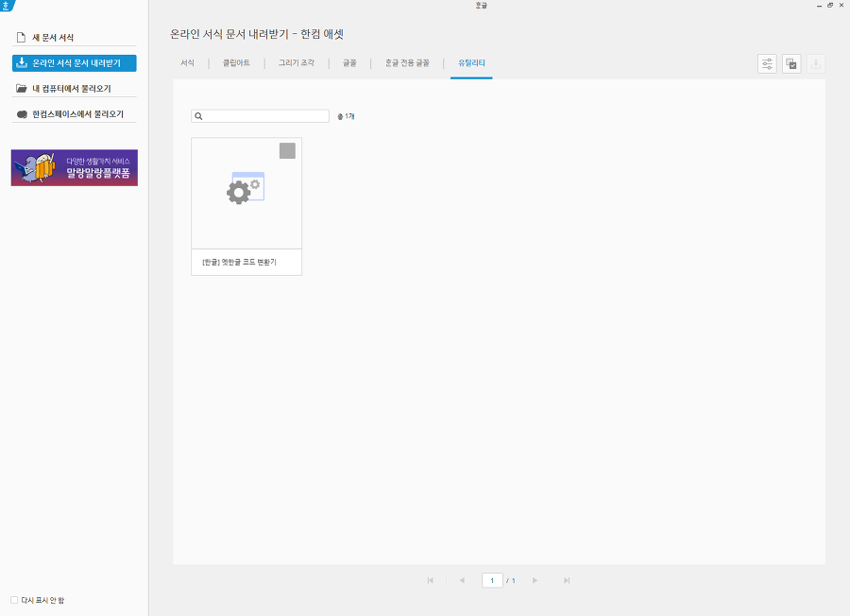Switch to the 서식 tab
The height and width of the screenshot is (616, 850).
[x=188, y=63]
